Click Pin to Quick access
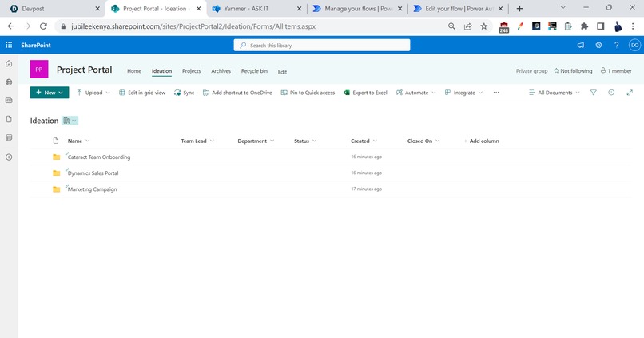Screen dimensions: 644x338 click(x=308, y=93)
